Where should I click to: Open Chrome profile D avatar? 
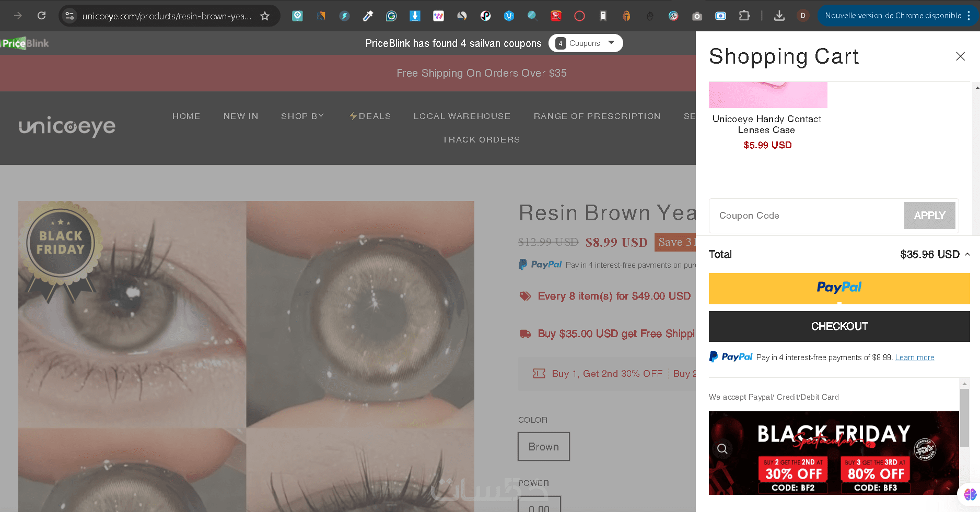(x=803, y=16)
